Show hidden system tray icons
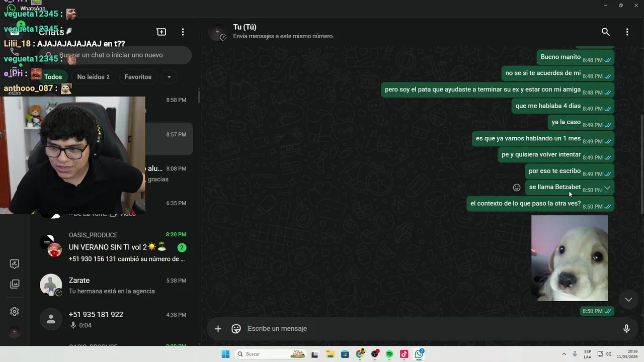This screenshot has height=362, width=644. pyautogui.click(x=564, y=354)
